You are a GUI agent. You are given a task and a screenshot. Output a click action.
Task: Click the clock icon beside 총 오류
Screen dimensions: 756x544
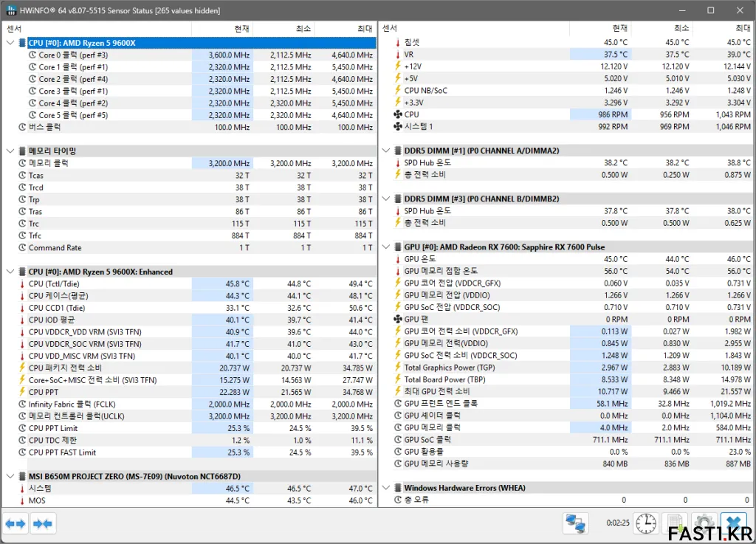click(398, 500)
